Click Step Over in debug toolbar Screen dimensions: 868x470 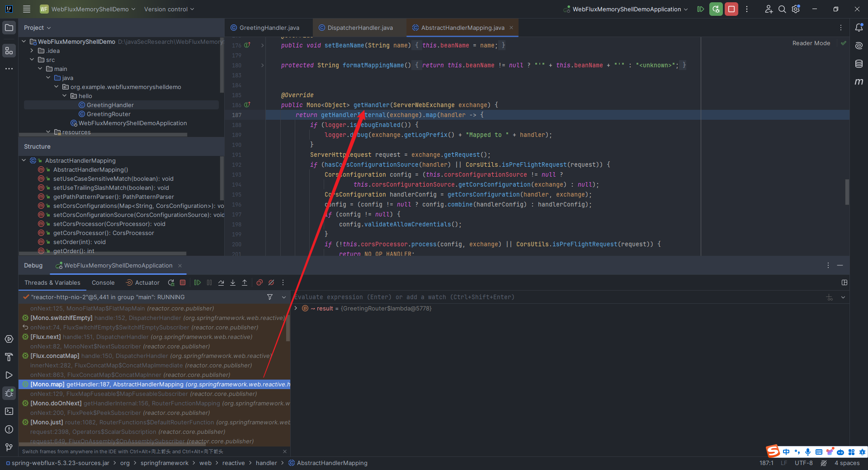[x=221, y=283]
